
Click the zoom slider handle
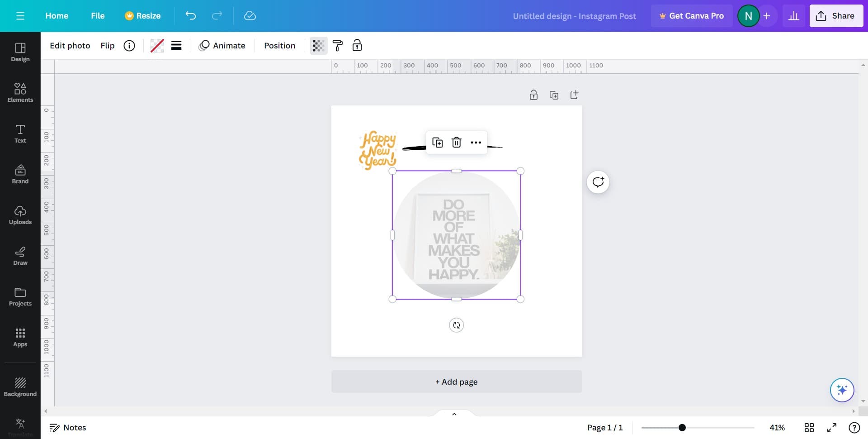[682, 428]
